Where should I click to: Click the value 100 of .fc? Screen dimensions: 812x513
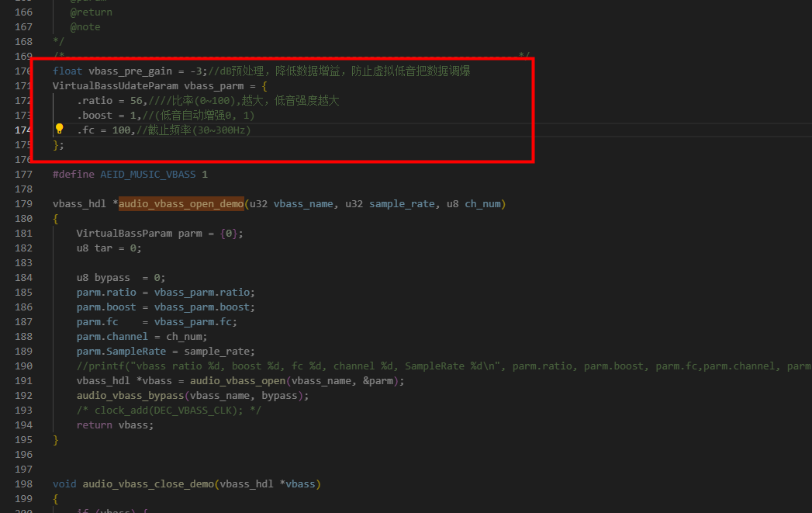pos(121,130)
